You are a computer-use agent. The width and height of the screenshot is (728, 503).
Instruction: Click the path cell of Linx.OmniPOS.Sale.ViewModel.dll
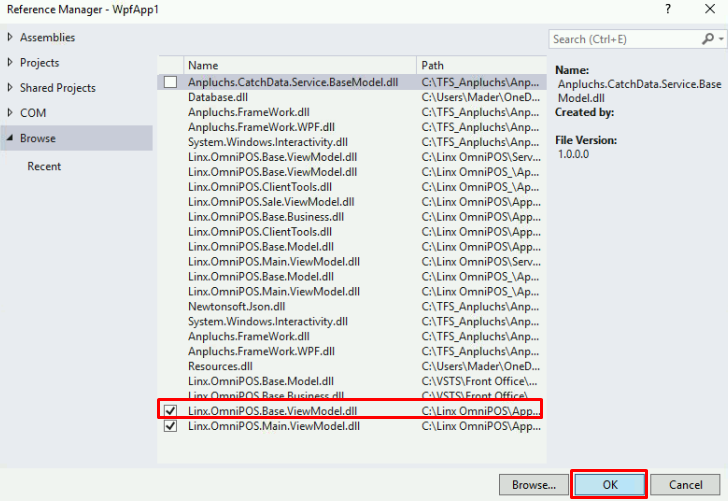[481, 202]
